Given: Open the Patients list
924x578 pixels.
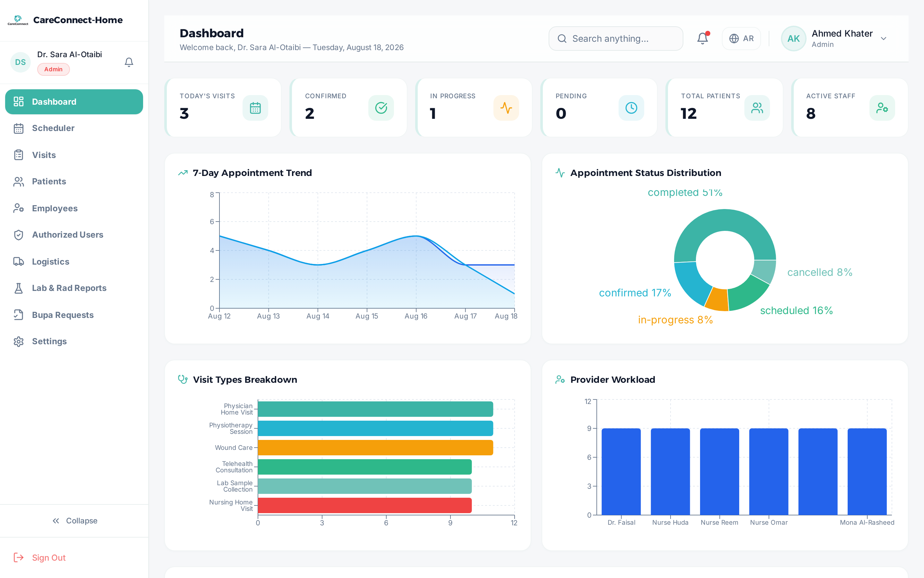Looking at the screenshot, I should coord(74,181).
